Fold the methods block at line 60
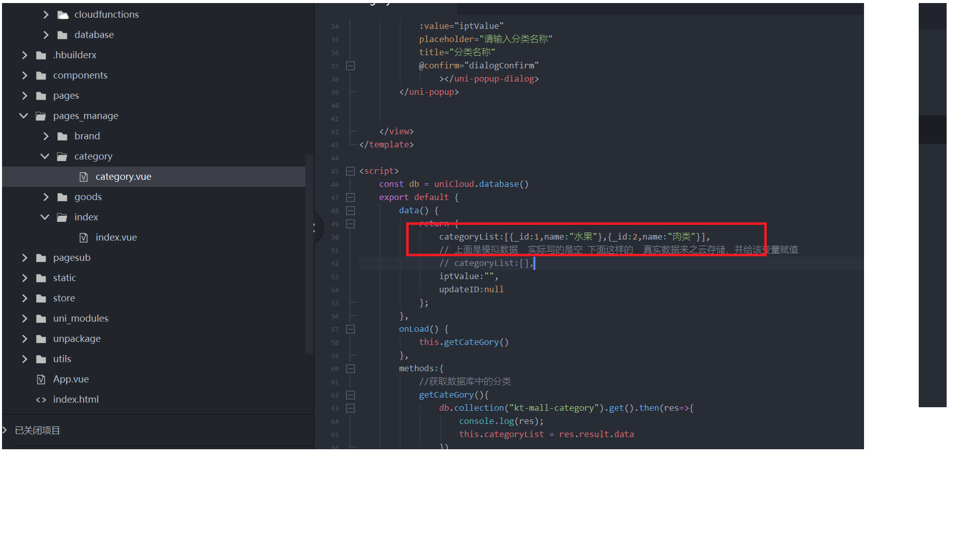Viewport: 980px width, 547px height. (x=350, y=369)
